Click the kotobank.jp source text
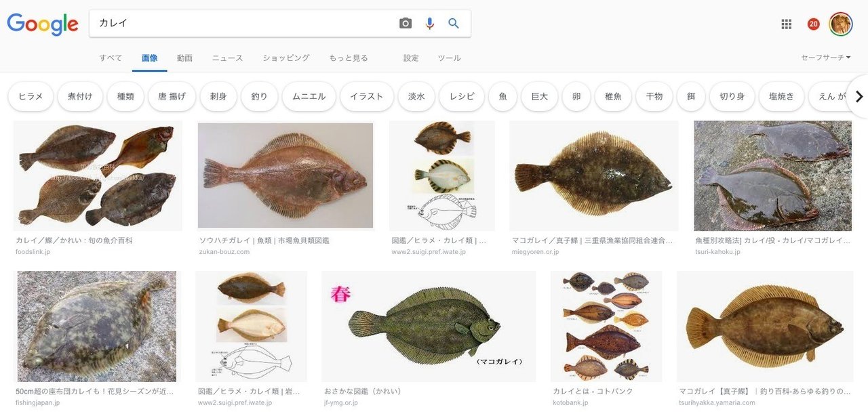The height and width of the screenshot is (420, 868). (x=571, y=402)
